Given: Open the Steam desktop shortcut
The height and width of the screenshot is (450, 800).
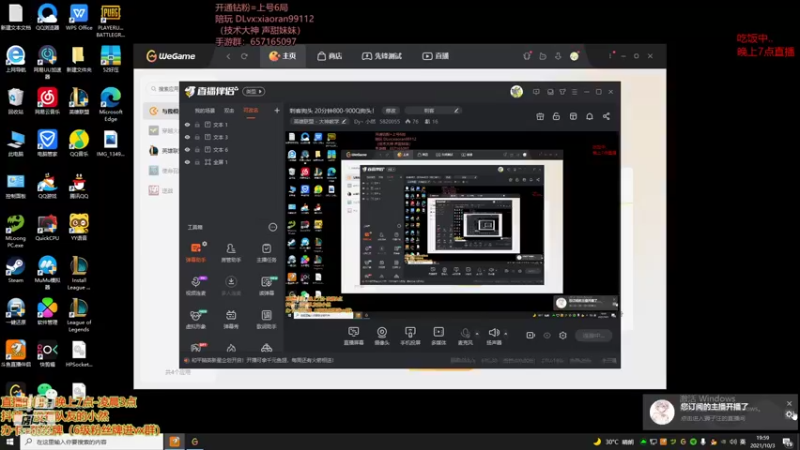Looking at the screenshot, I should tap(15, 270).
